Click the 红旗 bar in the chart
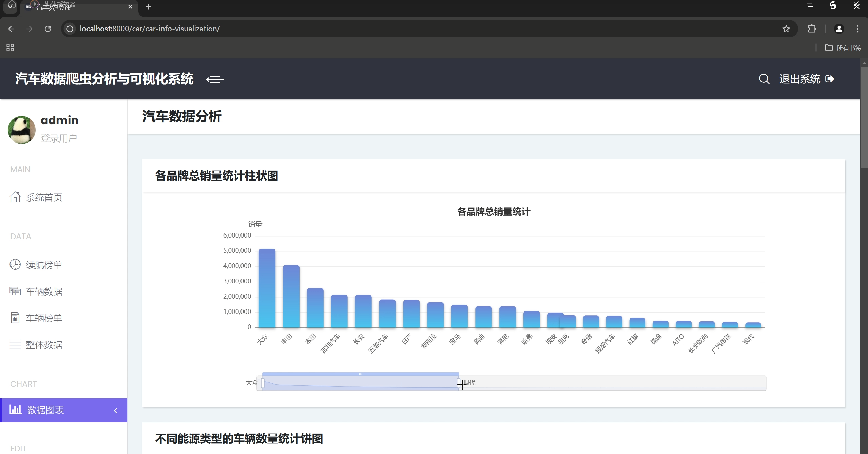The width and height of the screenshot is (868, 454). tap(637, 323)
